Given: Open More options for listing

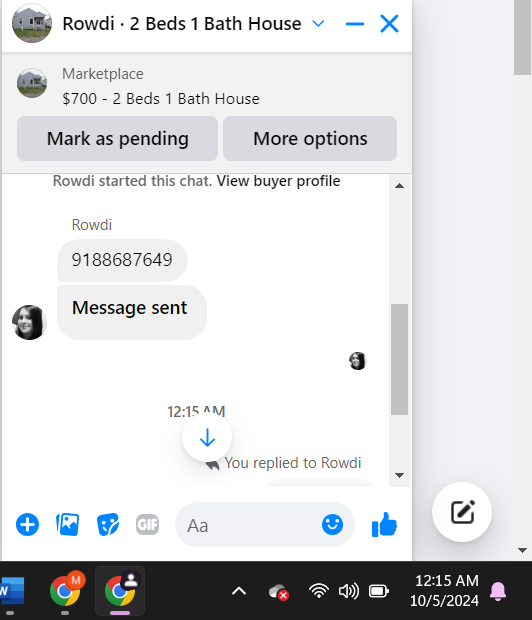Looking at the screenshot, I should click(310, 138).
